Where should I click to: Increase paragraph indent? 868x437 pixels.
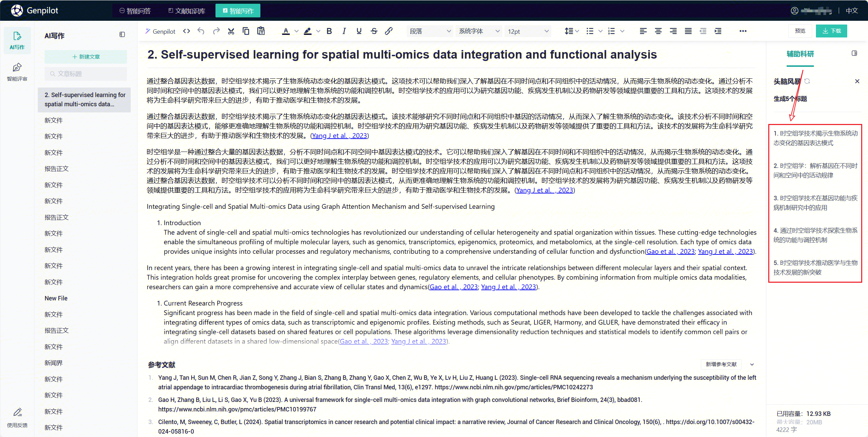[718, 31]
